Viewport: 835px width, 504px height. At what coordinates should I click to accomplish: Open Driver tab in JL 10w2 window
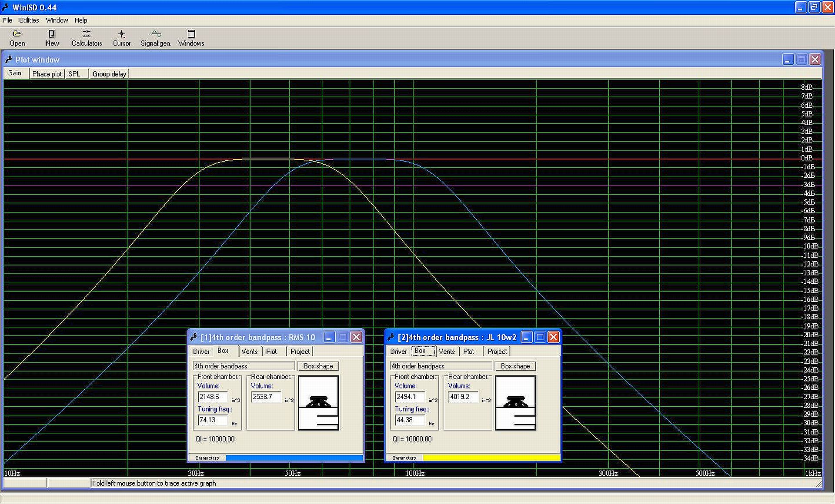click(x=398, y=351)
